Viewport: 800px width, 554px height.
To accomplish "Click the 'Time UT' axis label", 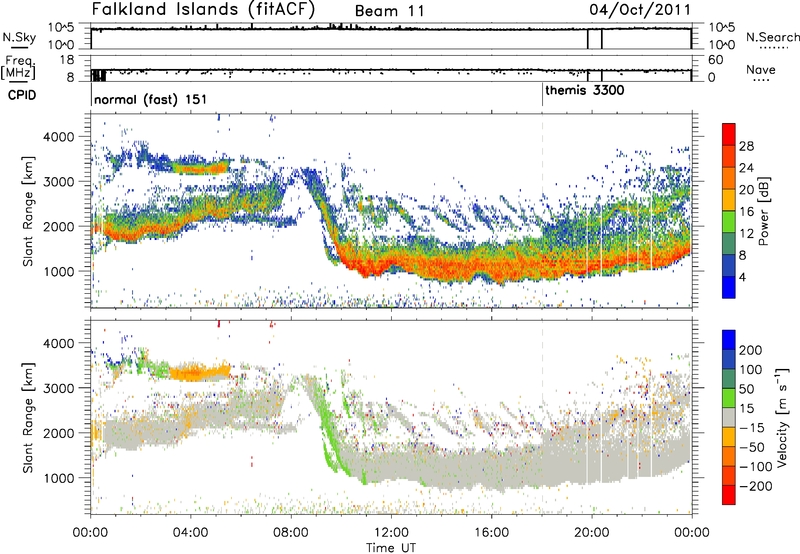I will coord(391,548).
